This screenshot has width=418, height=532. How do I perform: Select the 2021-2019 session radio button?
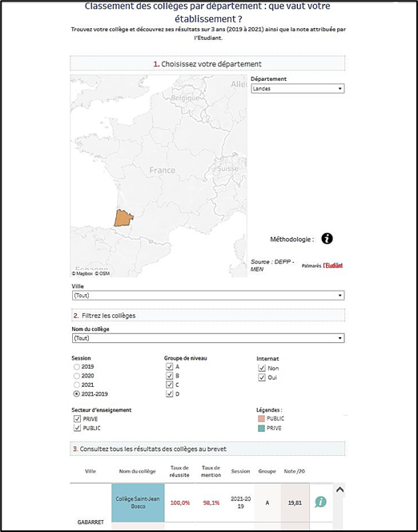tap(77, 394)
